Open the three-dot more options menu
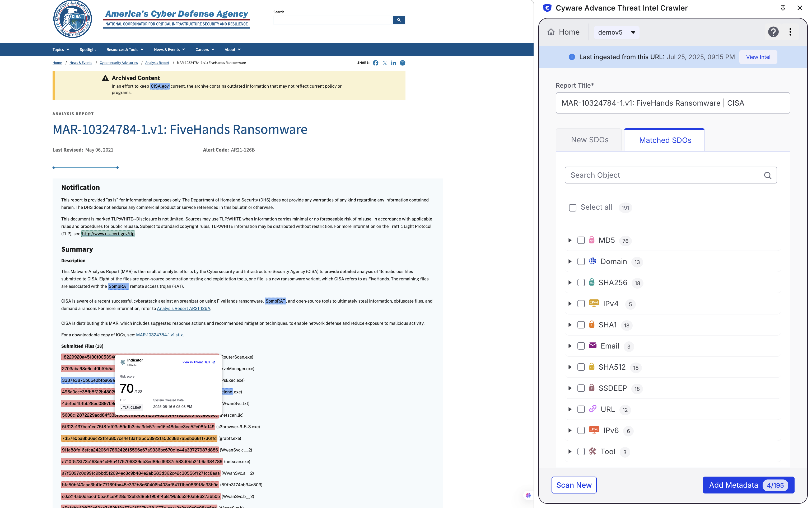 click(790, 32)
